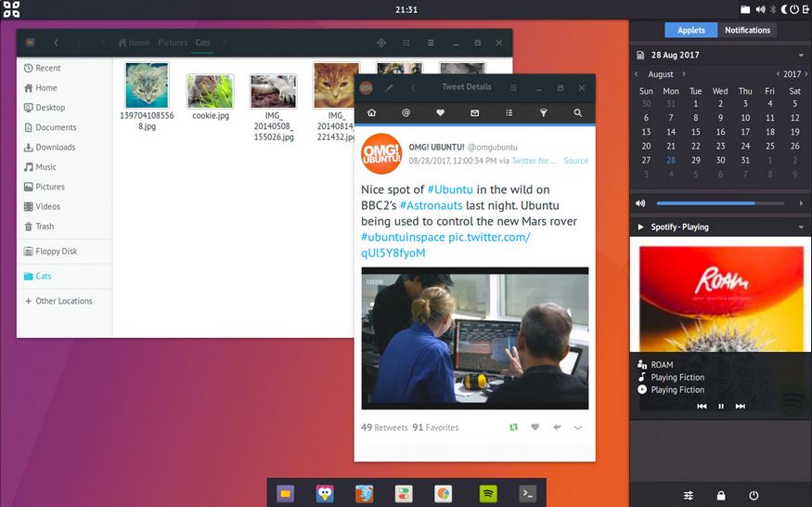812x507 pixels.
Task: Switch to the Notifications tab
Action: click(747, 30)
